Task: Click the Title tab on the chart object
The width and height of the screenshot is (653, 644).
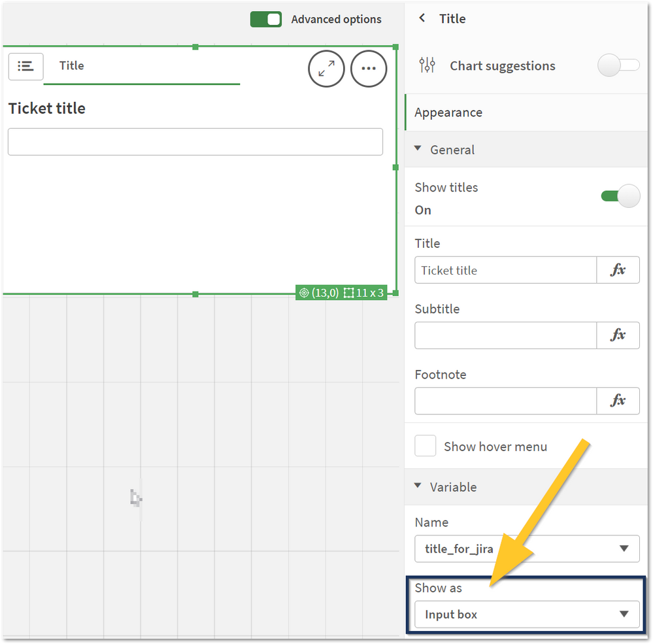Action: (x=71, y=65)
